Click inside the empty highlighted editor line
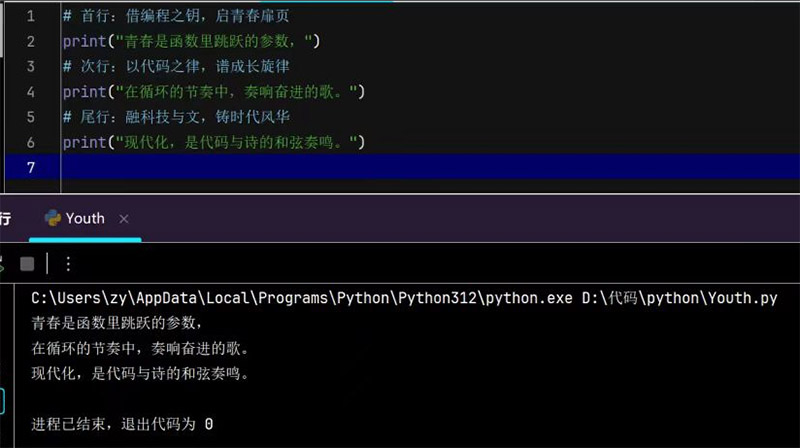800x448 pixels. tap(400, 167)
